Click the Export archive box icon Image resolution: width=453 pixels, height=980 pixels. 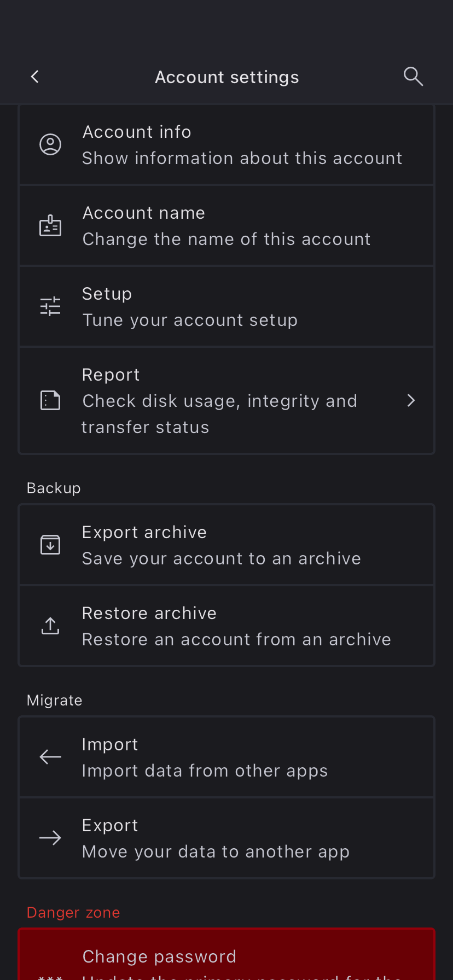click(x=50, y=545)
